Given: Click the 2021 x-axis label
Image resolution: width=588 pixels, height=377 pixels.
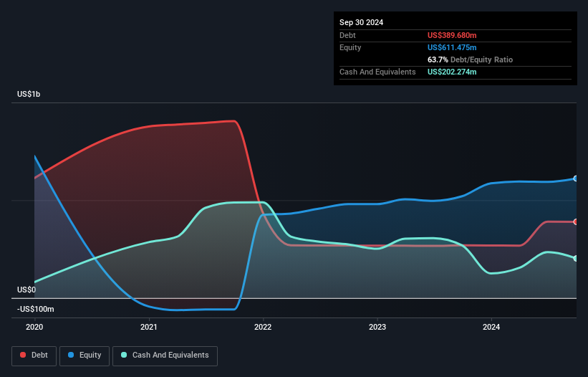Looking at the screenshot, I should click(149, 327).
